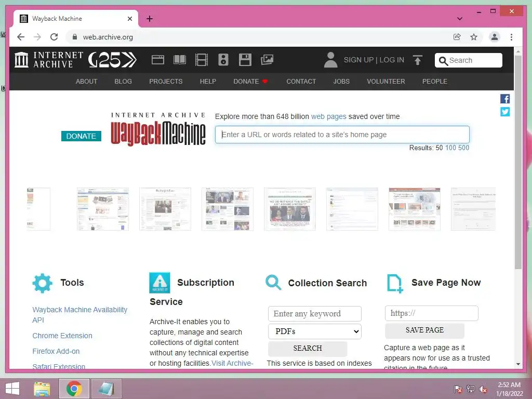This screenshot has width=532, height=399.
Task: Open the PROJECTS menu item
Action: [166, 82]
